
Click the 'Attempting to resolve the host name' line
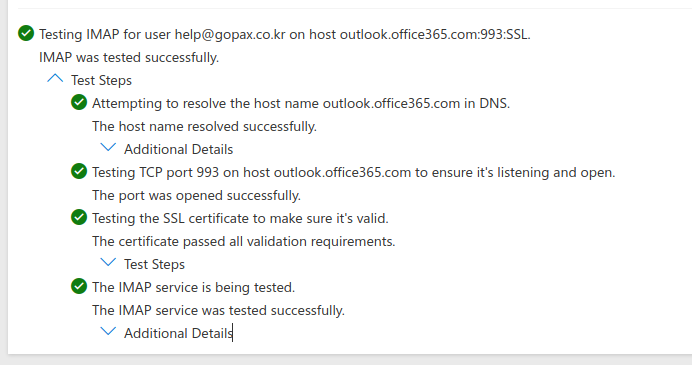pyautogui.click(x=301, y=103)
